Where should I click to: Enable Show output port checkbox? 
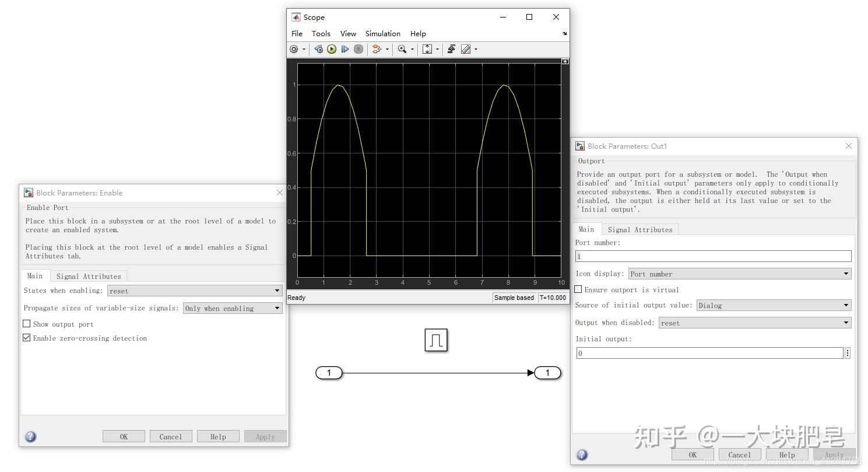[x=27, y=324]
